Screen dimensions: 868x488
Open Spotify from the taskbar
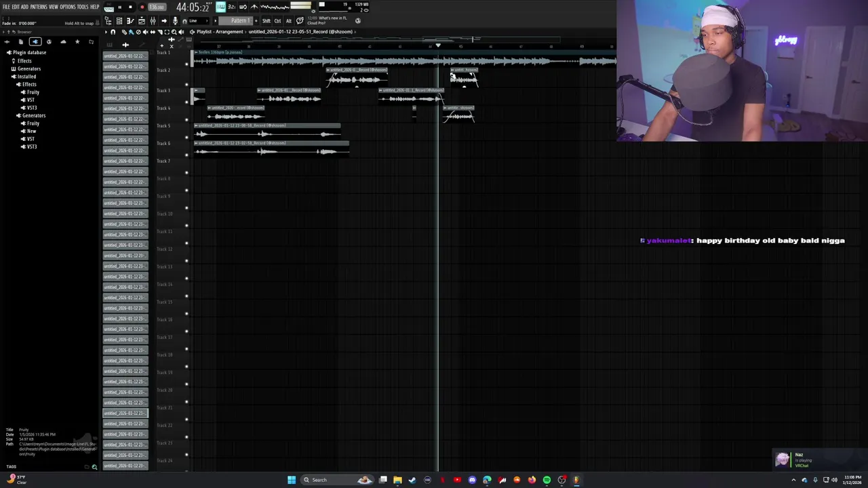(x=547, y=480)
